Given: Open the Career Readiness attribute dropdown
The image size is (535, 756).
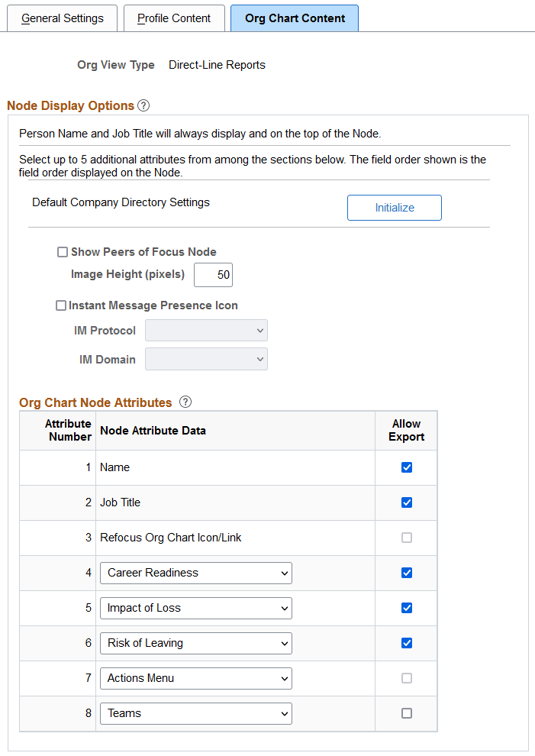Looking at the screenshot, I should pos(195,573).
